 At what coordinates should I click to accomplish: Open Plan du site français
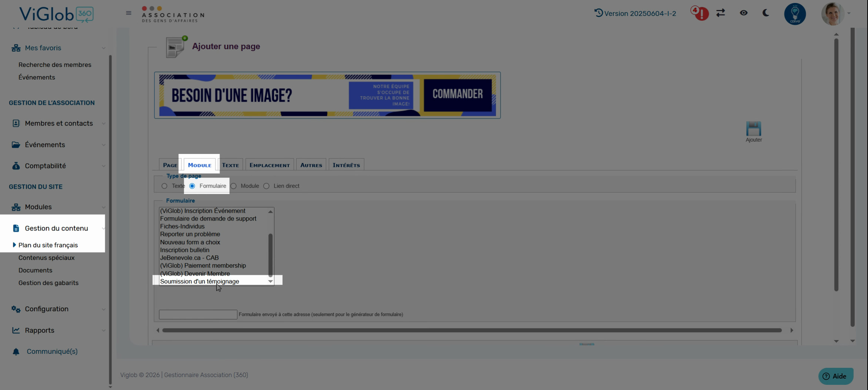(48, 245)
